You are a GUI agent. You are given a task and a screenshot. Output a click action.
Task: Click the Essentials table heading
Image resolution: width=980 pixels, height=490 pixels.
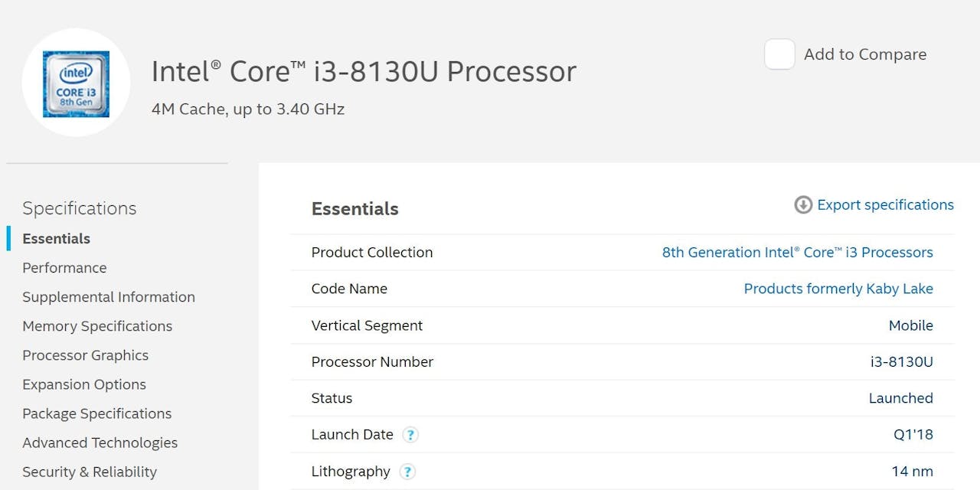pos(354,209)
